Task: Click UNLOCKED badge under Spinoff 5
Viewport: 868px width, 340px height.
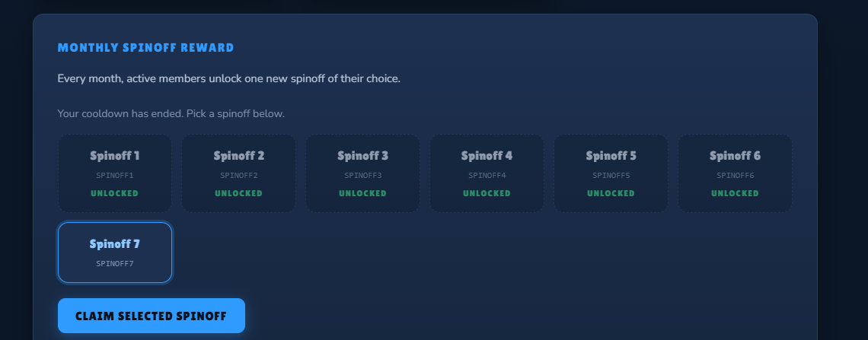Action: [x=611, y=193]
